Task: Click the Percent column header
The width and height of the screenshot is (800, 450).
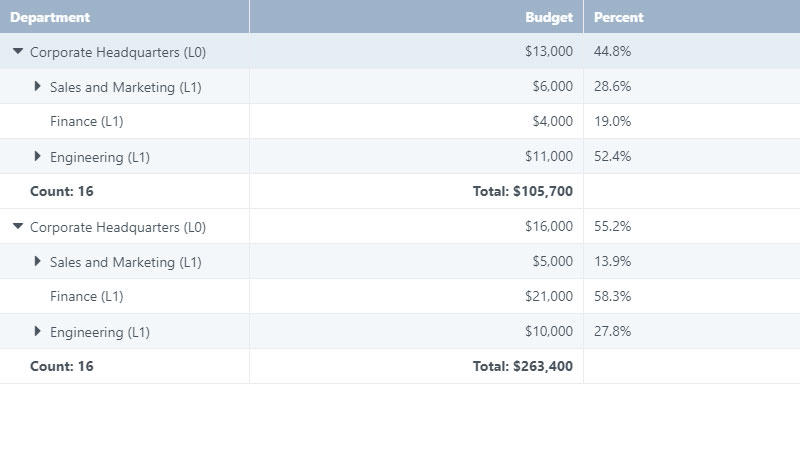Action: point(619,17)
